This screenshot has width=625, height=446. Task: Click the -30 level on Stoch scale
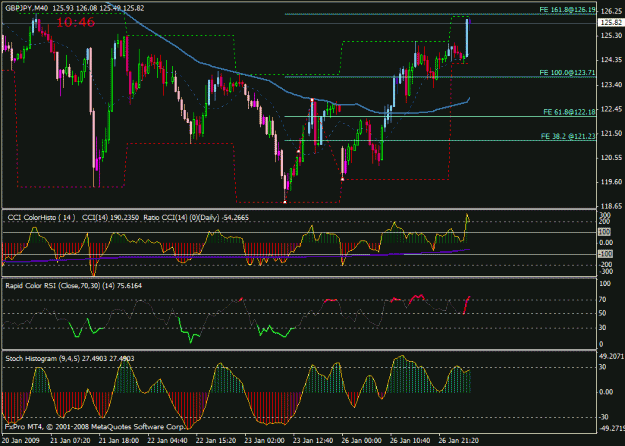point(603,417)
